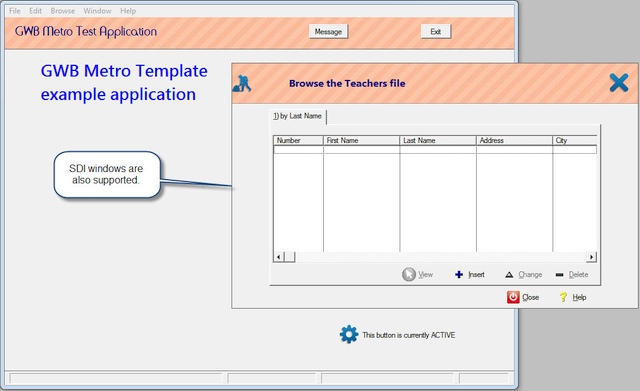640x391 pixels.
Task: Click the minus Delete icon
Action: tap(559, 275)
